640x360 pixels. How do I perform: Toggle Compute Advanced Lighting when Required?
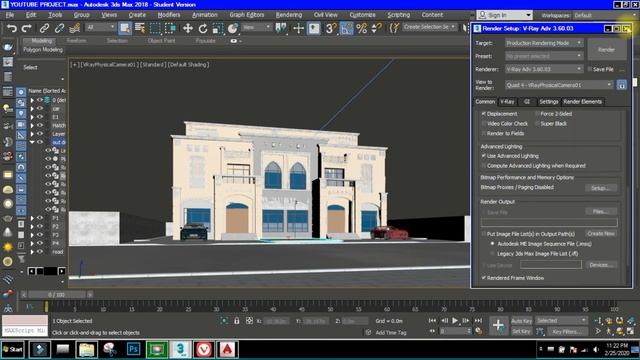[x=484, y=166]
